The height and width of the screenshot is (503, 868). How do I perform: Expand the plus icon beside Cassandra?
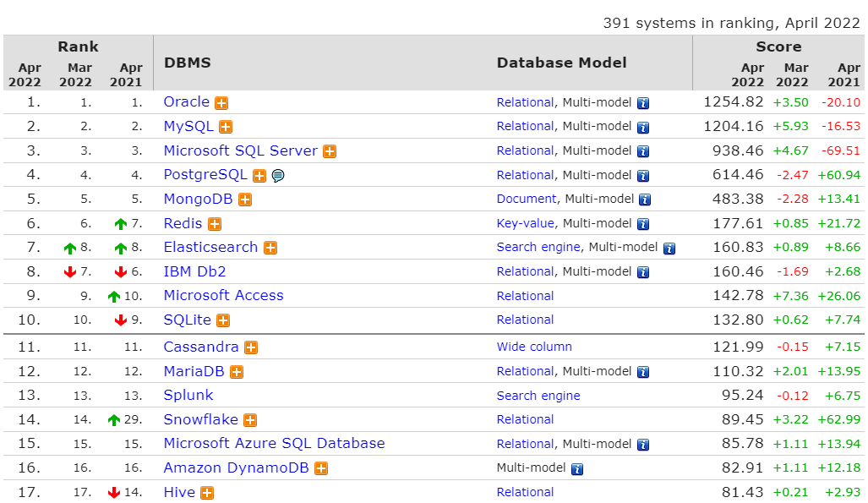(x=251, y=347)
